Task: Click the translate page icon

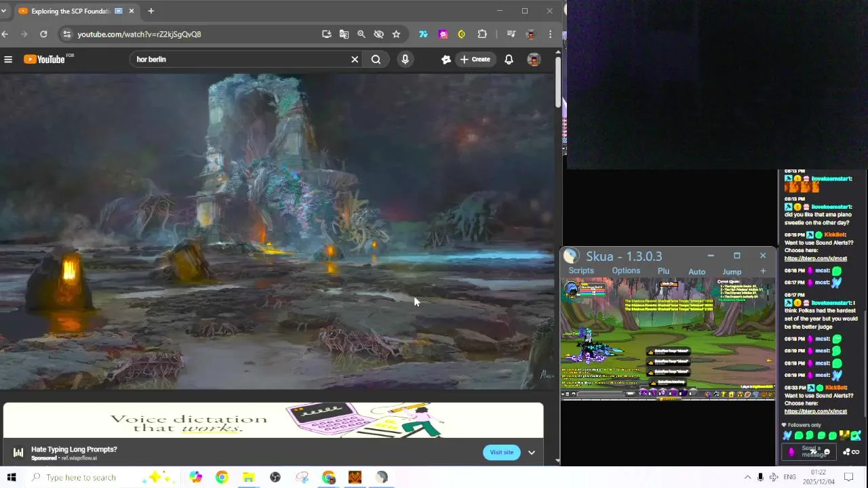Action: point(344,34)
